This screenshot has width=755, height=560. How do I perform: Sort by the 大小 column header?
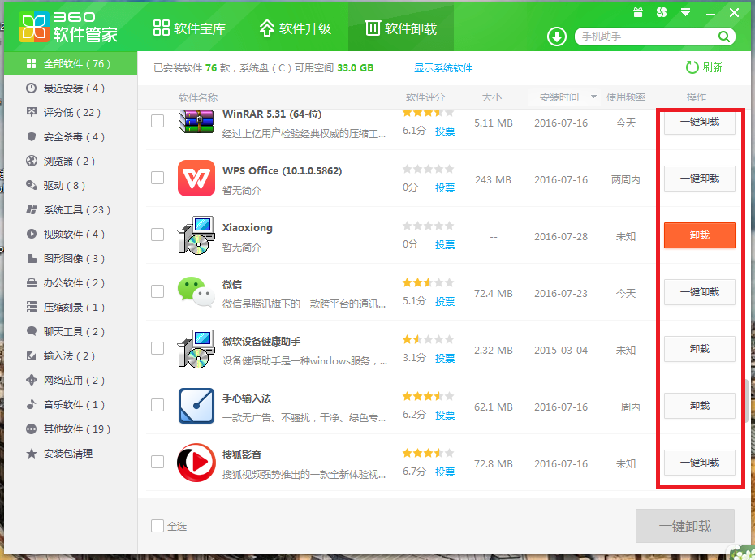tap(492, 97)
